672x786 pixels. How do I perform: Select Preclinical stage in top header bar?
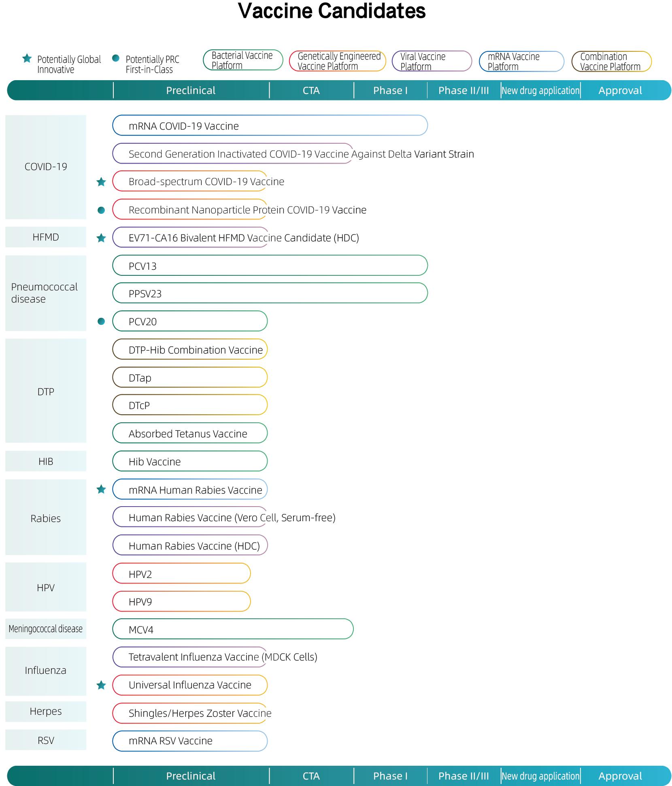pos(191,90)
